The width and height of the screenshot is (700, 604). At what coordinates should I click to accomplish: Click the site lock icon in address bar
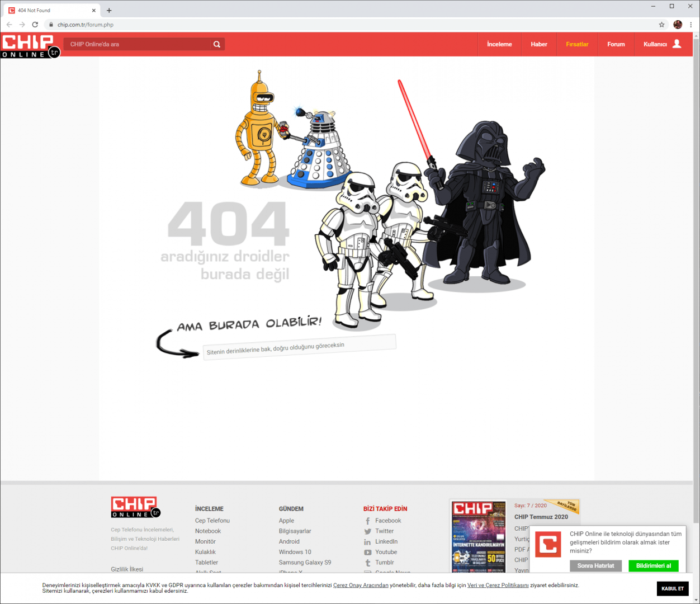51,25
